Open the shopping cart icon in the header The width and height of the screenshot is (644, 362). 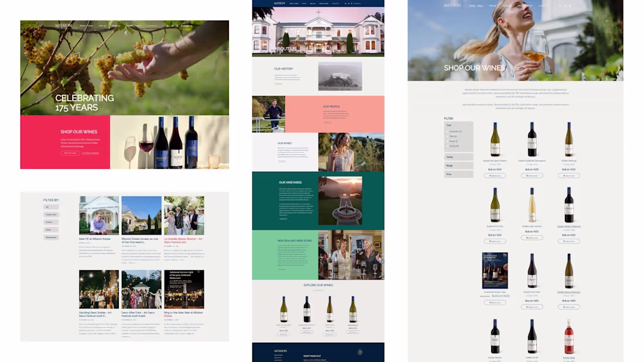point(571,6)
